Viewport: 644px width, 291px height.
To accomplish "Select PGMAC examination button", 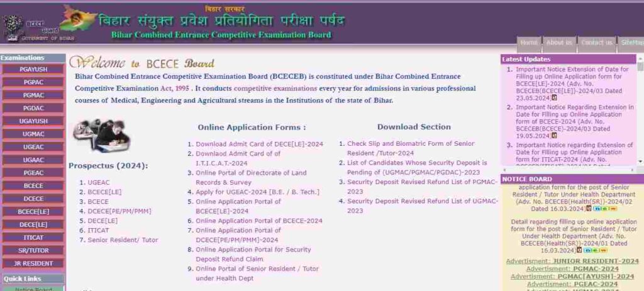I will pos(33,96).
